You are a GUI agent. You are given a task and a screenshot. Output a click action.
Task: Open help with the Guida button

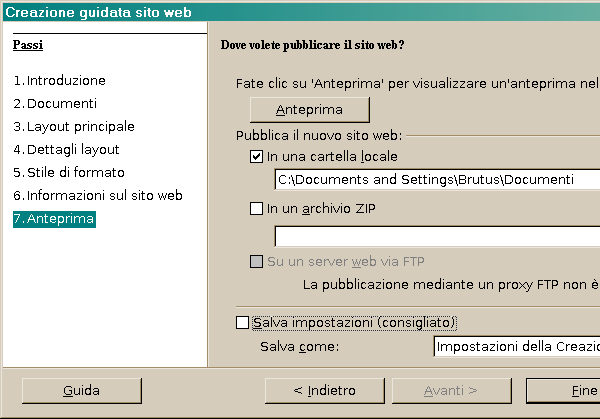(x=75, y=390)
